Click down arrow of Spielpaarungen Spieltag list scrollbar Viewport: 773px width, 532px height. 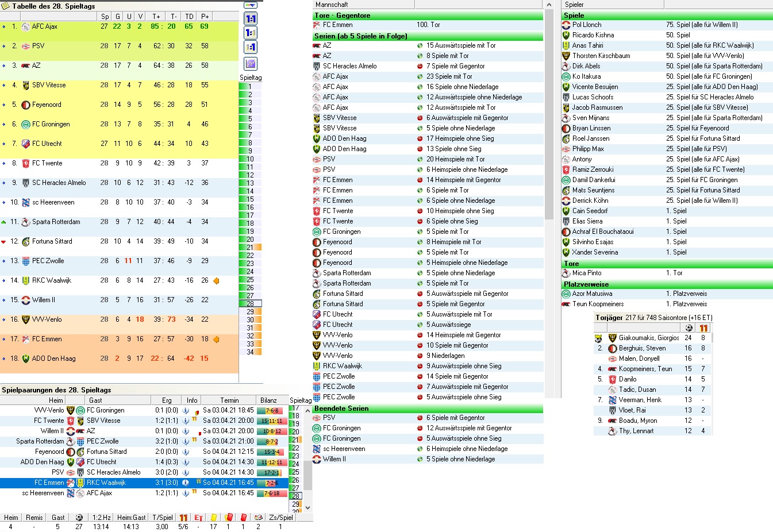[307, 507]
